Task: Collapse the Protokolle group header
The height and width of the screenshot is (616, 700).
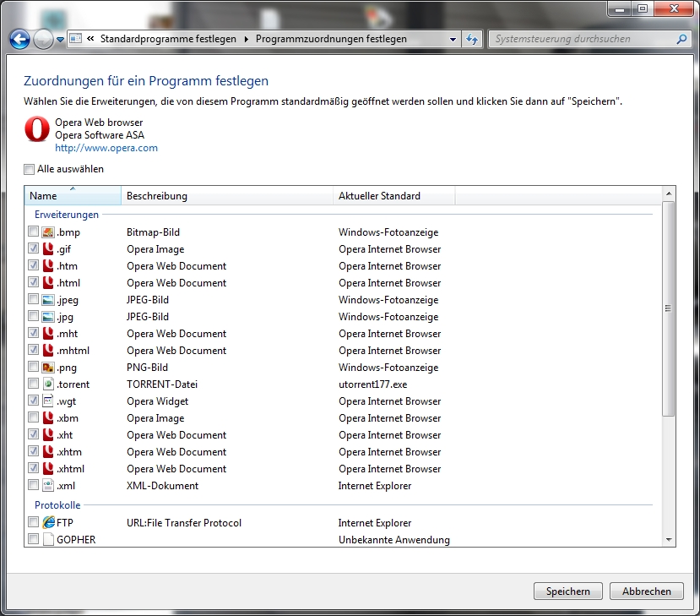Action: 57,505
